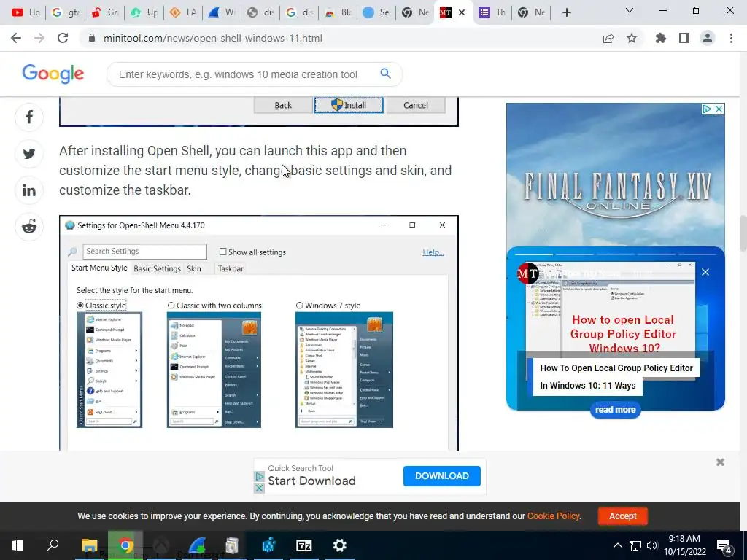
Task: Open the 7-Zip taskbar icon
Action: pyautogui.click(x=304, y=545)
